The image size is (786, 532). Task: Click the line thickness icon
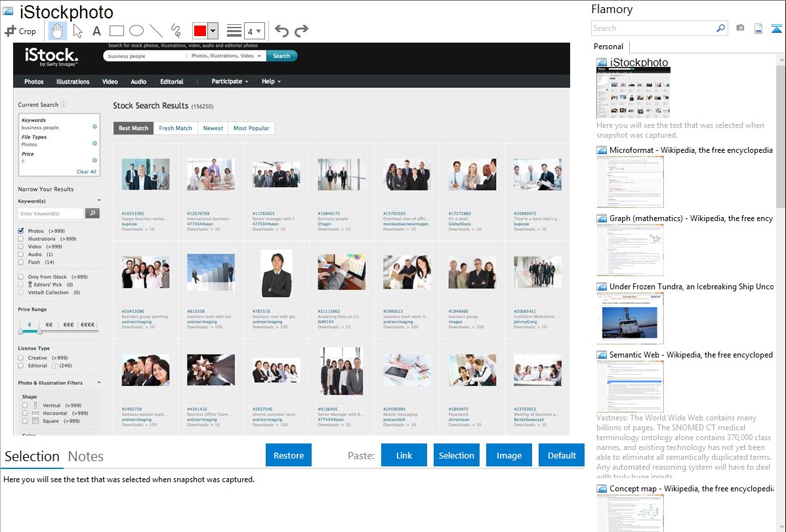click(x=234, y=31)
